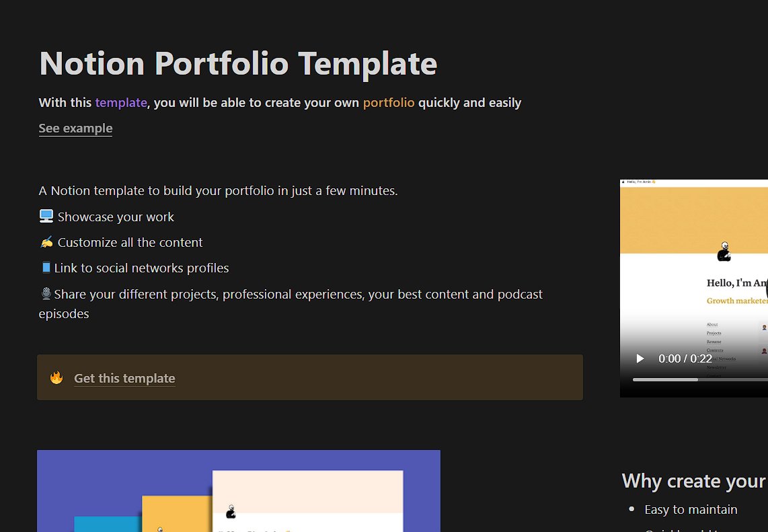Image resolution: width=768 pixels, height=532 pixels.
Task: Open the See example link
Action: point(75,128)
